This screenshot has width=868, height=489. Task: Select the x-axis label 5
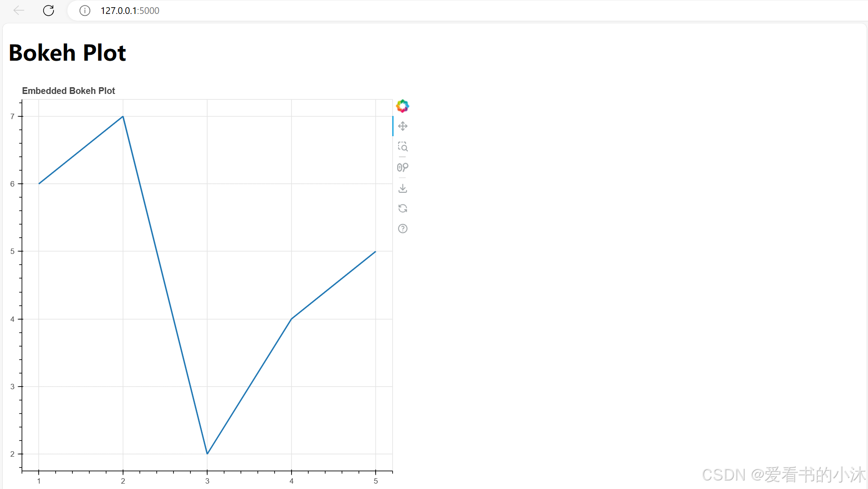tap(376, 481)
